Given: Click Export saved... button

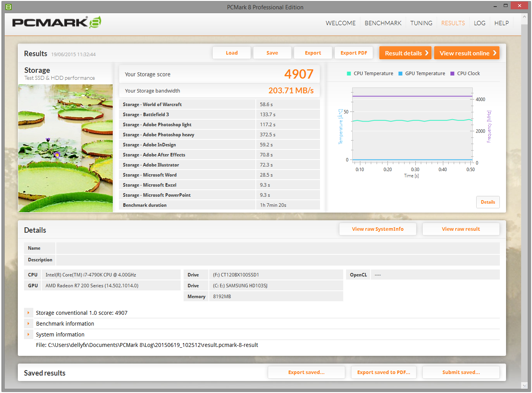Looking at the screenshot, I should click(x=306, y=372).
